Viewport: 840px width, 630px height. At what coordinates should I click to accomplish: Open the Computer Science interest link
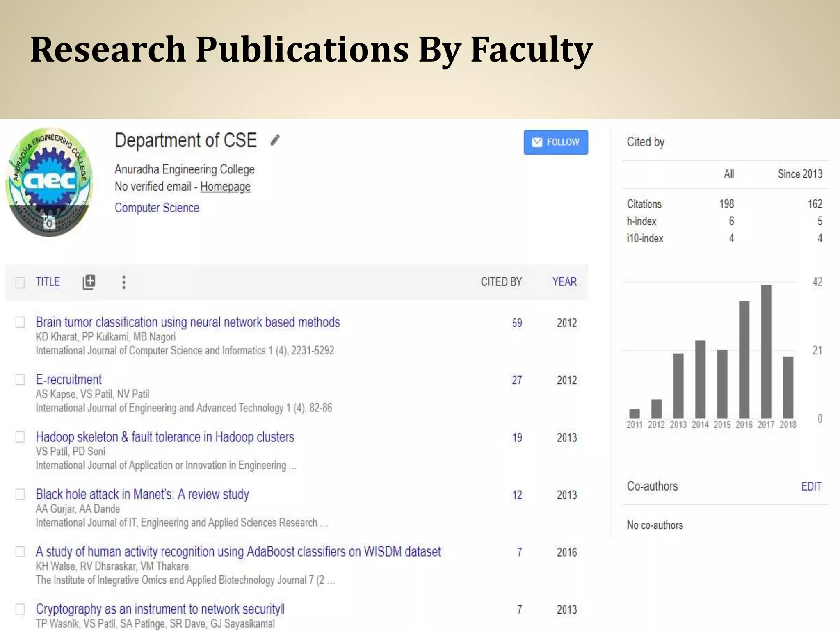pyautogui.click(x=157, y=208)
